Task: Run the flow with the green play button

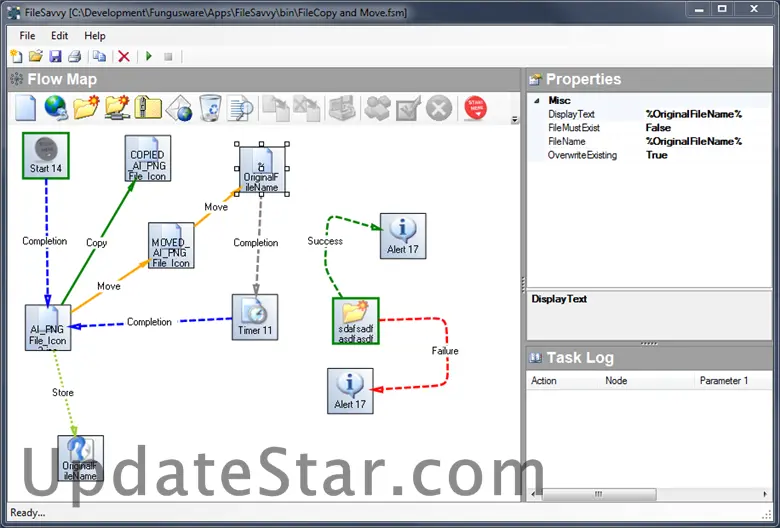Action: 149,56
